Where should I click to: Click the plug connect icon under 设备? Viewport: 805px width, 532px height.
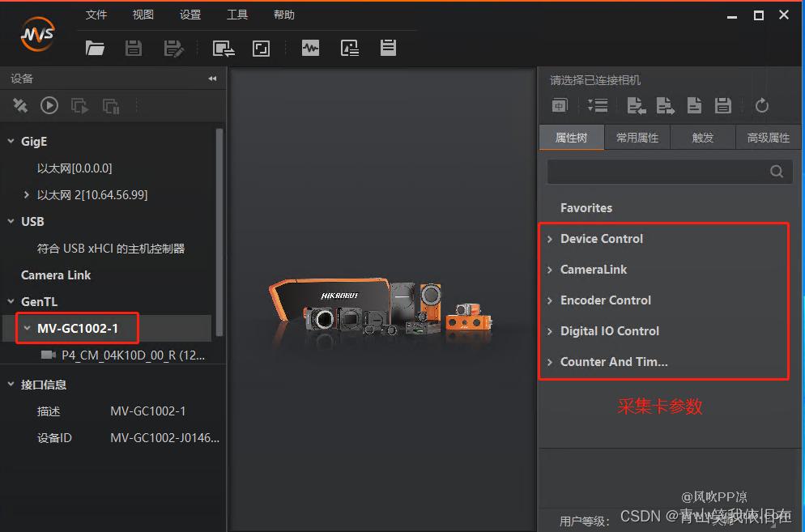tap(20, 105)
